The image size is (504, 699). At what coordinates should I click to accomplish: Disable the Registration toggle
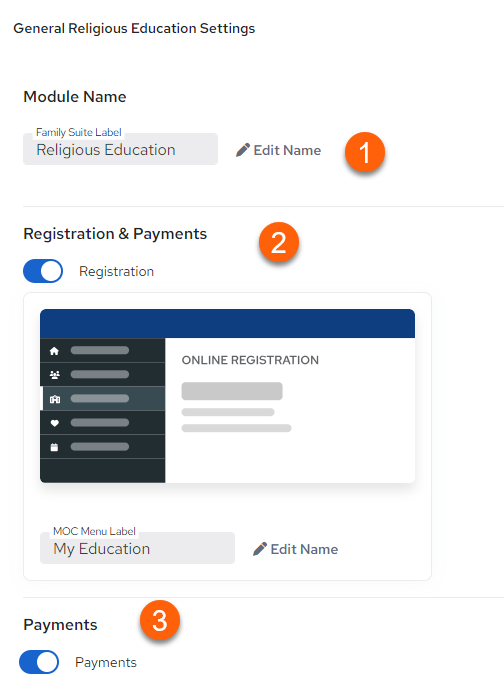tap(43, 271)
